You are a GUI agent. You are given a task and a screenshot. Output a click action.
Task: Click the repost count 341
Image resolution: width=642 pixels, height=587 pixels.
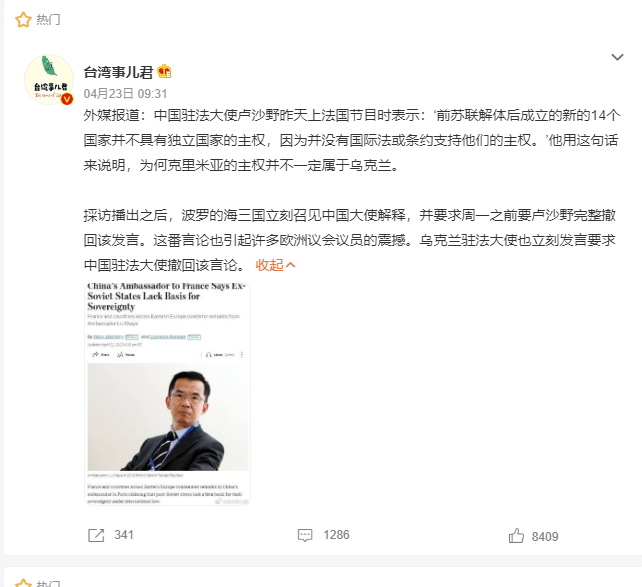coord(124,535)
